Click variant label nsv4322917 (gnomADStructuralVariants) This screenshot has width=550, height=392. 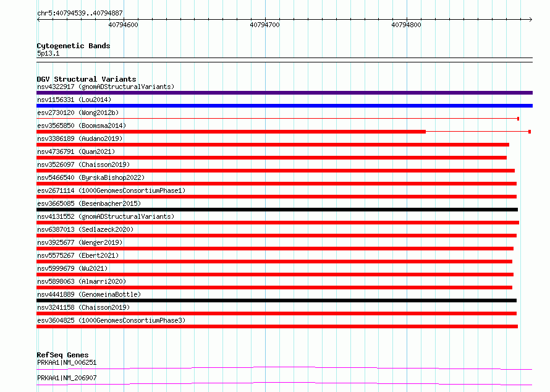coord(106,87)
